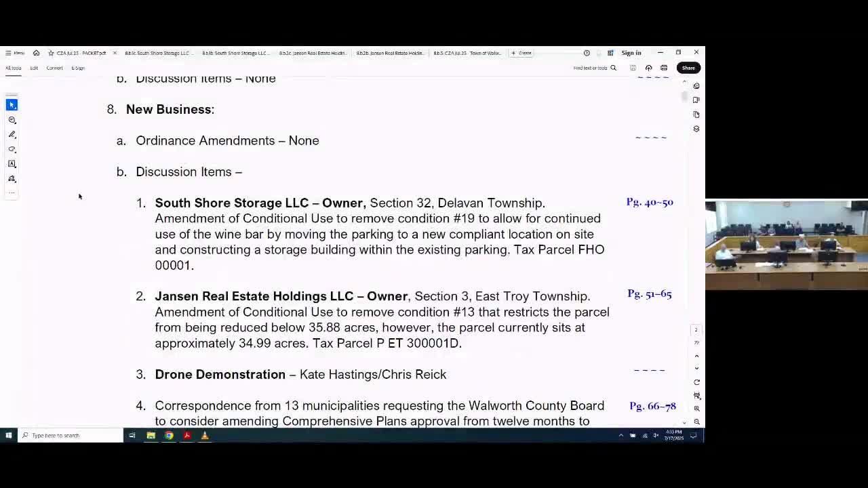
Task: Choose the freehand draw loop tool
Action: [x=12, y=149]
